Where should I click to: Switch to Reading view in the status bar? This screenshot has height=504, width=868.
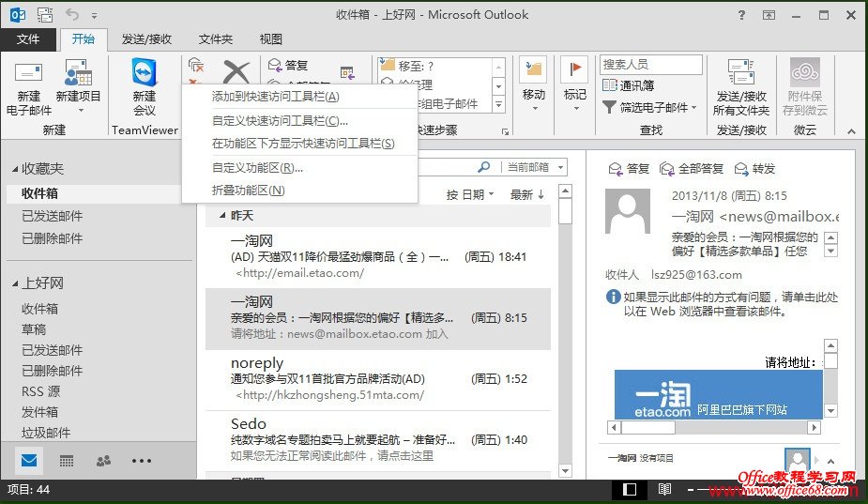[664, 489]
